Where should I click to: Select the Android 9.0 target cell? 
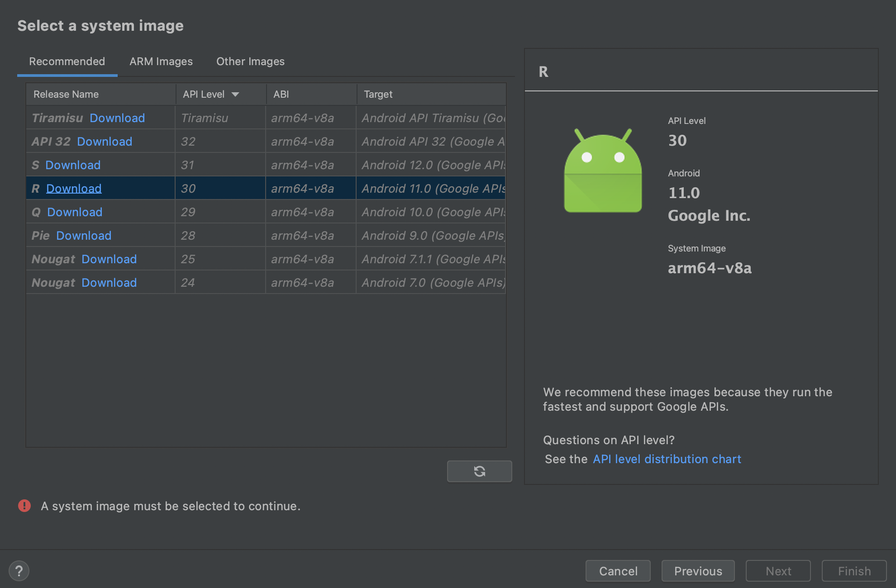(x=431, y=236)
